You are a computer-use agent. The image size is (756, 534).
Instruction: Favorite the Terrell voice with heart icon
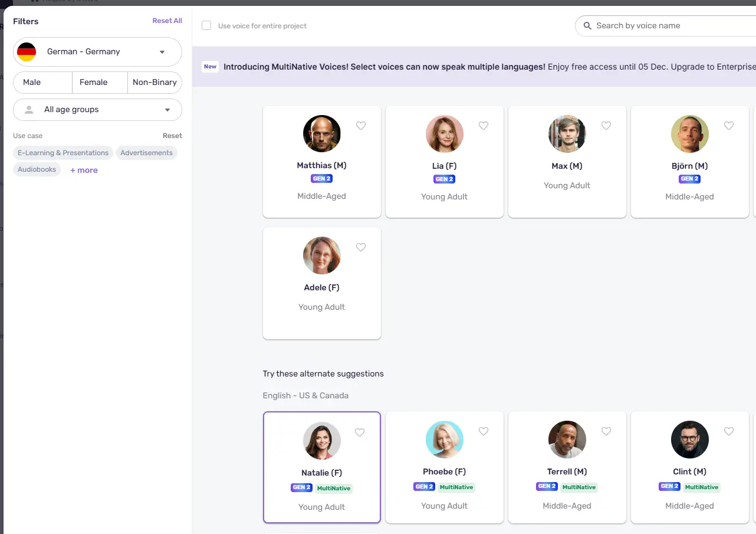(606, 431)
